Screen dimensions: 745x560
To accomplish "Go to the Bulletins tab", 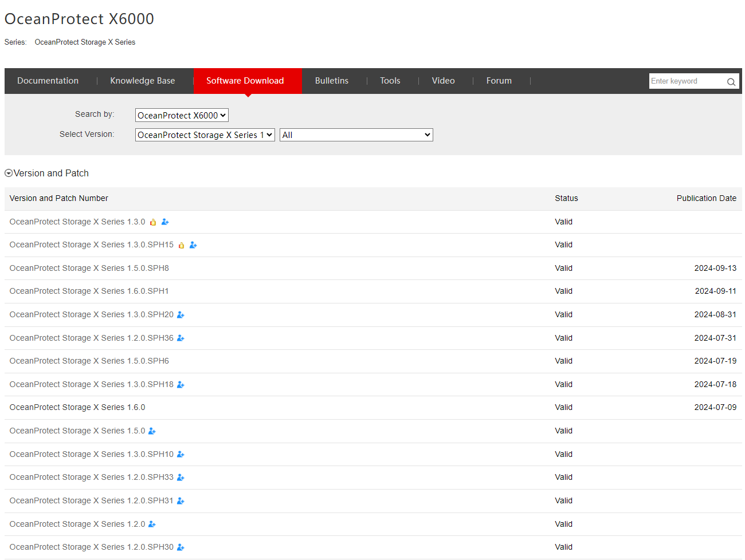I will click(332, 81).
